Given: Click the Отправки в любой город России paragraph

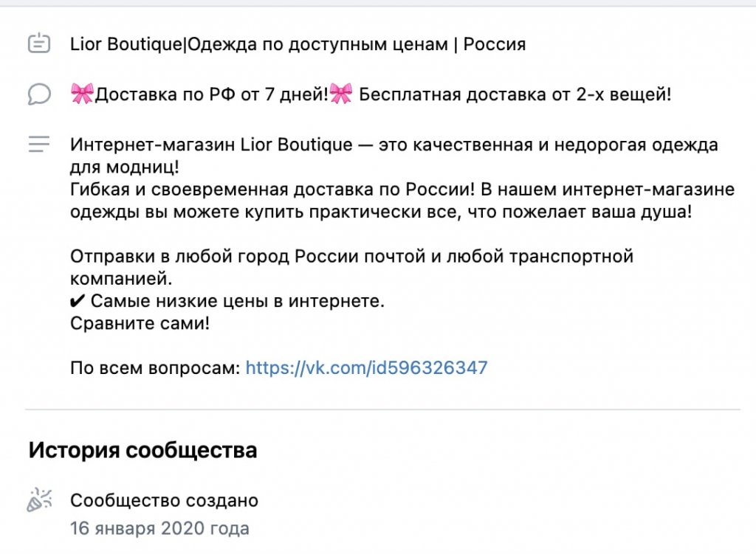Looking at the screenshot, I should 351,257.
